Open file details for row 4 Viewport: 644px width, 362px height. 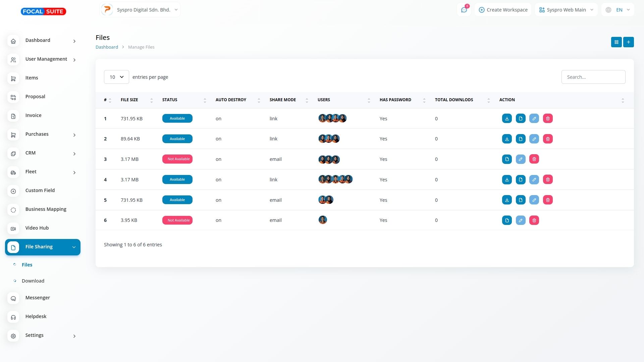click(521, 180)
